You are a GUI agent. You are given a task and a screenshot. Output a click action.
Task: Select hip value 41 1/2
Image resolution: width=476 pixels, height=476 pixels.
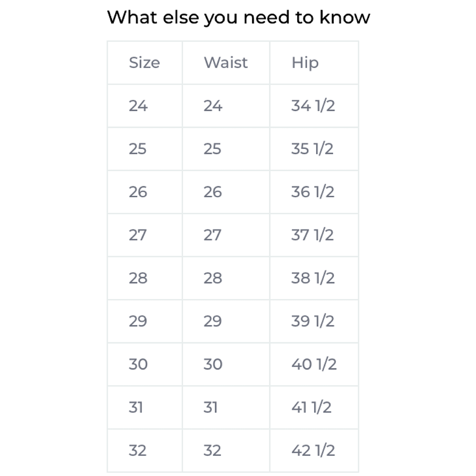(311, 407)
